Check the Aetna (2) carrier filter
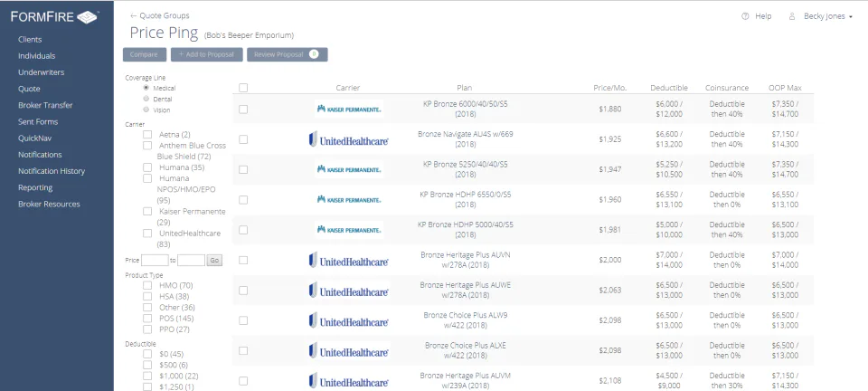Image resolution: width=868 pixels, height=391 pixels. [x=147, y=135]
